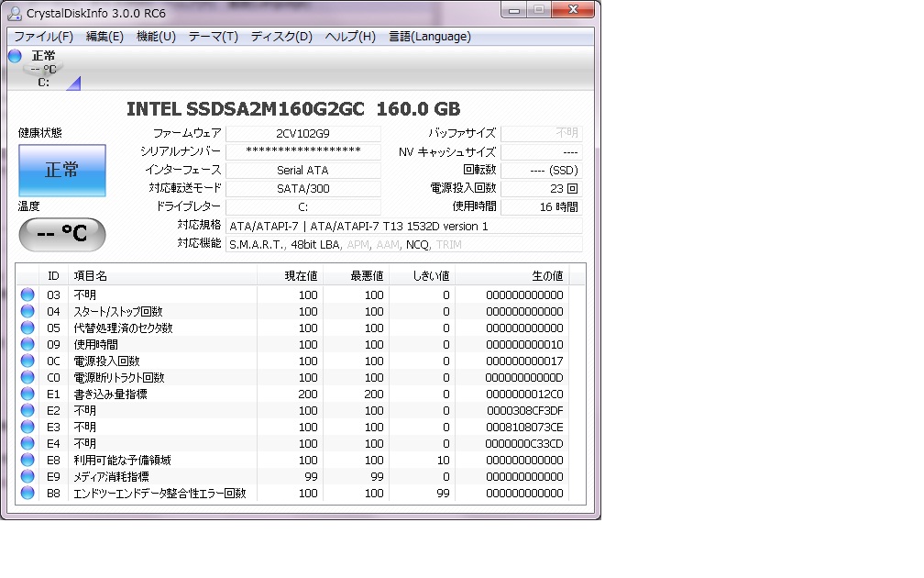Image resolution: width=924 pixels, height=578 pixels.
Task: Click the バッファサイズ field showing 不明
Action: pos(541,134)
